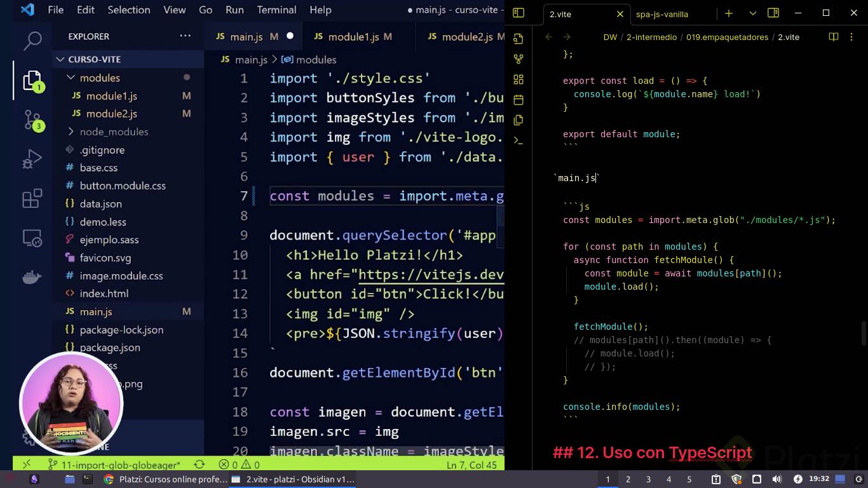The width and height of the screenshot is (868, 488).
Task: Collapse the CURSO-VITE folder section
Action: [128, 59]
